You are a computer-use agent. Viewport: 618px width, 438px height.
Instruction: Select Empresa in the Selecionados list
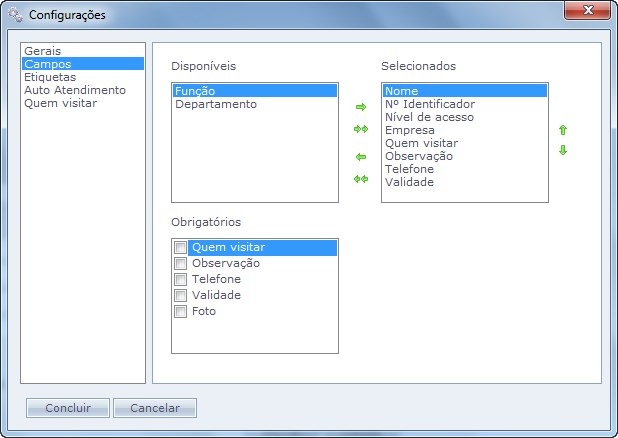point(410,129)
